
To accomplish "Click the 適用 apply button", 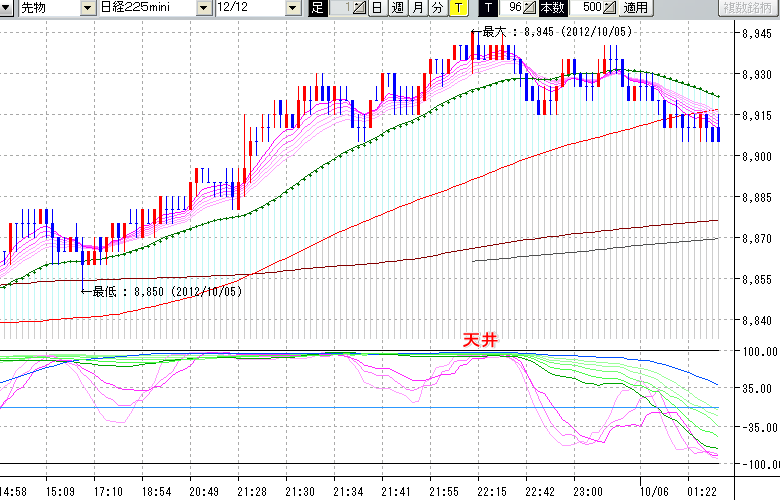I will 635,8.
